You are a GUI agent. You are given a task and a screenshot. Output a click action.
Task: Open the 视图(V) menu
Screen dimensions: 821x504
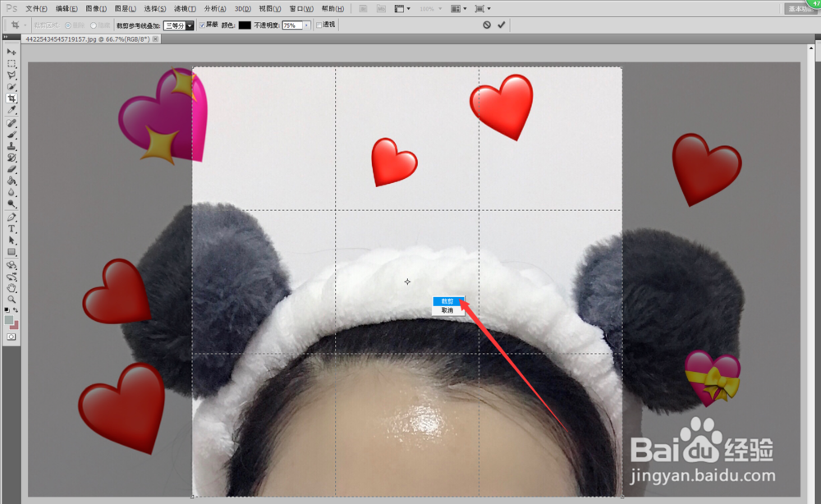269,9
